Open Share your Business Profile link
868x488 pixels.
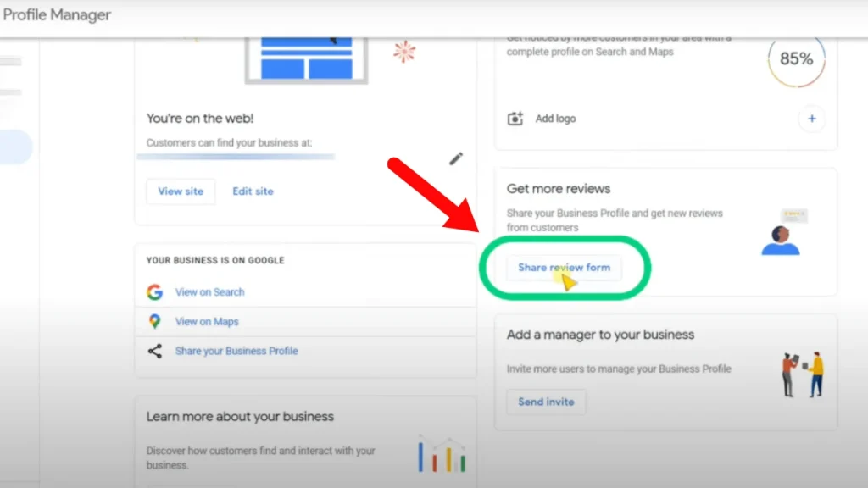click(x=236, y=351)
